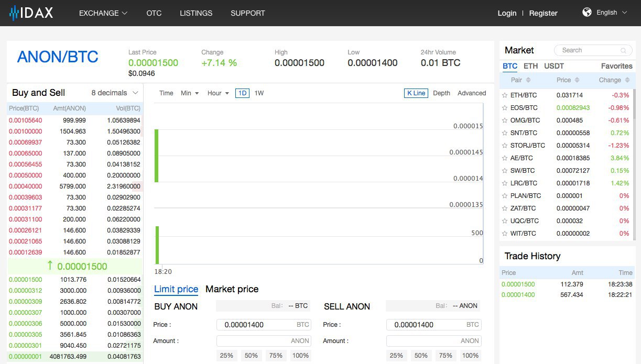Open the LISTINGS menu item
Viewport: 641px width, 364px height.
[x=196, y=13]
